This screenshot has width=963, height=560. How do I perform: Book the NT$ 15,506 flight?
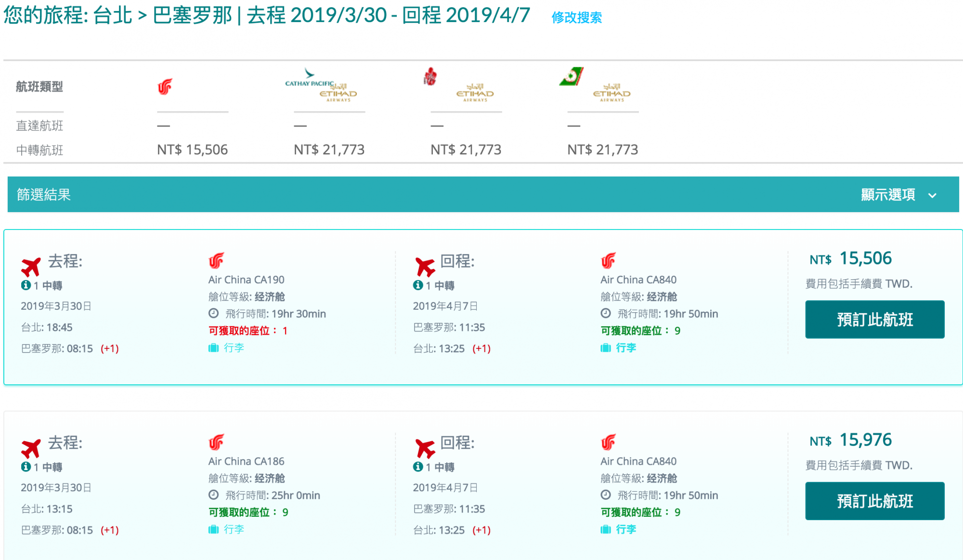(874, 319)
